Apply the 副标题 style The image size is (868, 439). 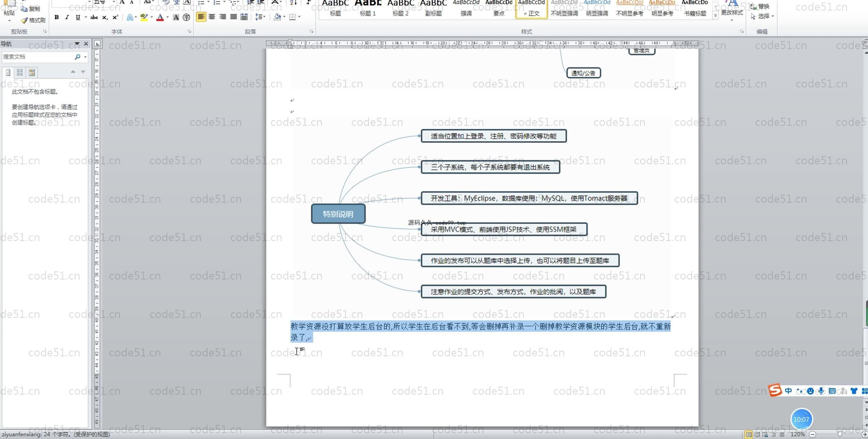(433, 9)
